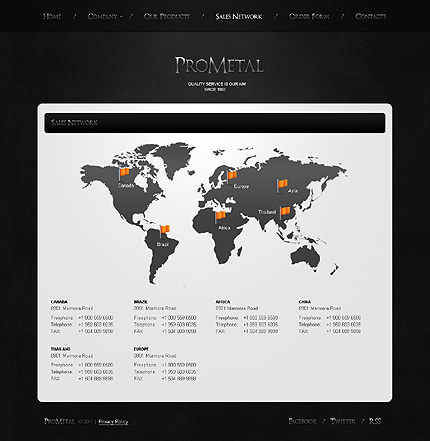Open the Facebook footer link
The height and width of the screenshot is (441, 430).
pyautogui.click(x=302, y=421)
